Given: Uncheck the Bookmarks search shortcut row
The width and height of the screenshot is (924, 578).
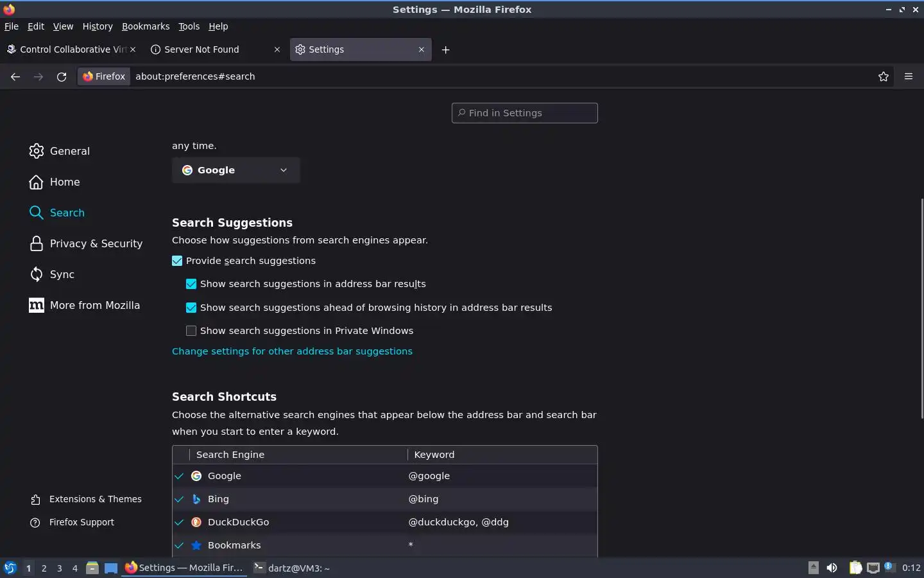Looking at the screenshot, I should click(x=179, y=545).
